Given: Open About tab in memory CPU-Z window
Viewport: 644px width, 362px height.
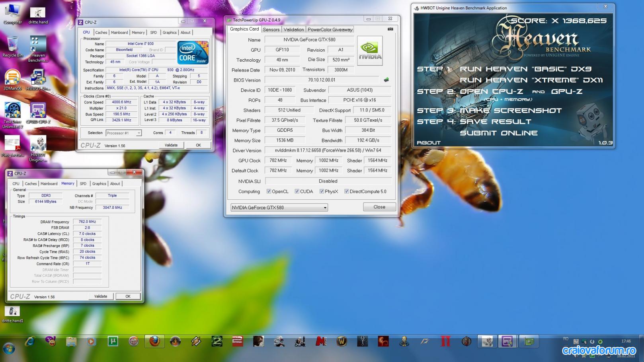Looking at the screenshot, I should 115,184.
